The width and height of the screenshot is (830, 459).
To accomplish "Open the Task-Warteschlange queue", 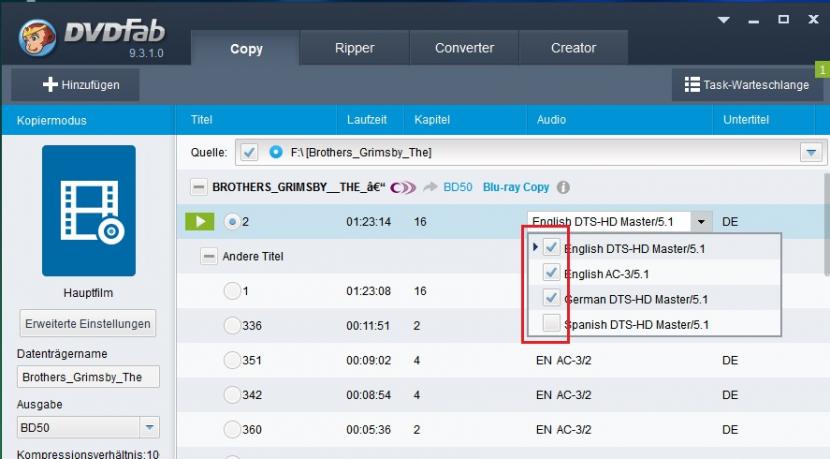I will 747,85.
